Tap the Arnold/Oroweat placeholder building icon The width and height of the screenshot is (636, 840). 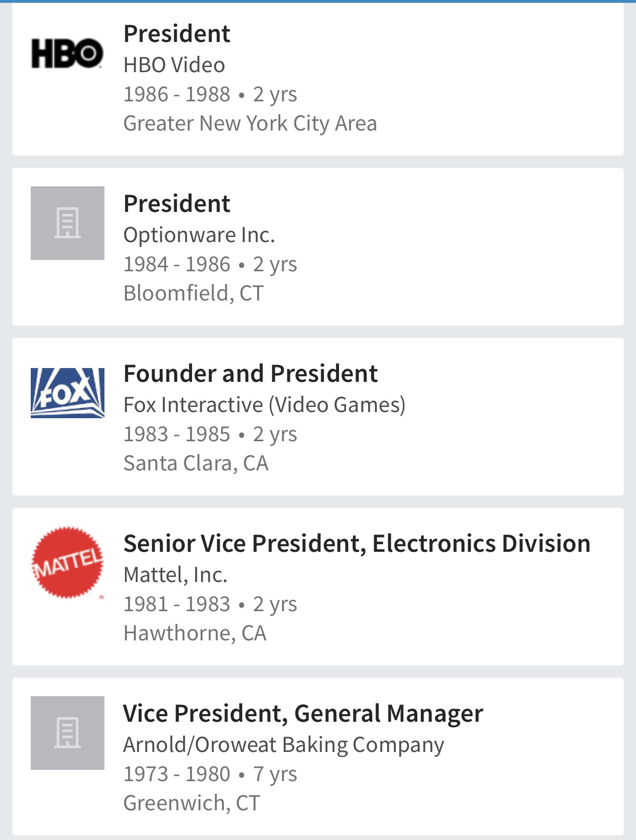tap(67, 733)
